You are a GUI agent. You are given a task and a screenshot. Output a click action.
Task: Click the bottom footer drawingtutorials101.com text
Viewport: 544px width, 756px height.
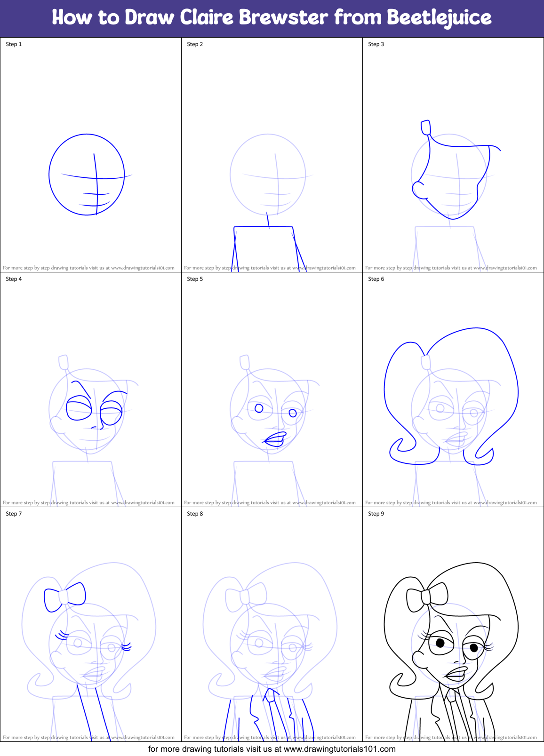(x=272, y=749)
